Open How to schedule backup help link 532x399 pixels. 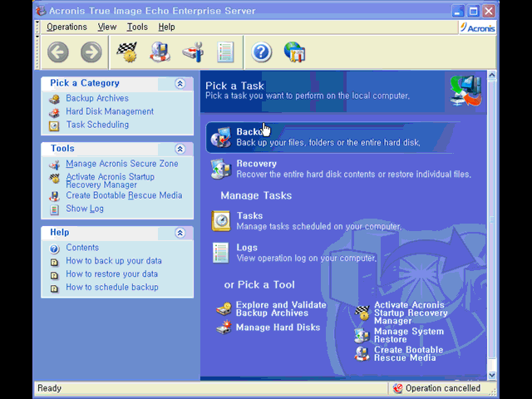pos(111,287)
